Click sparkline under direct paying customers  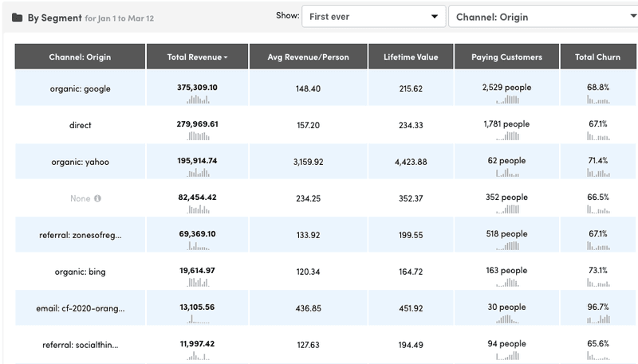pos(506,136)
